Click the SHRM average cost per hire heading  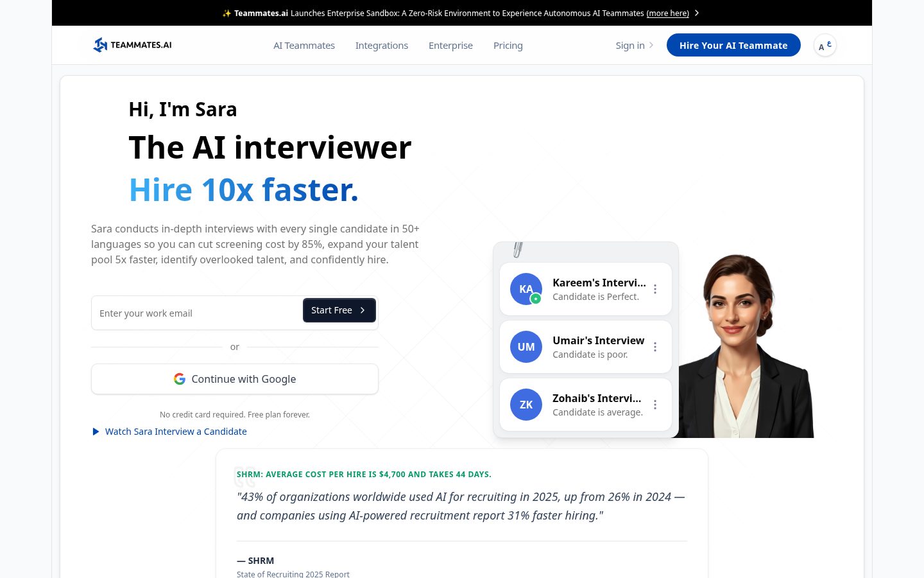[x=364, y=475]
